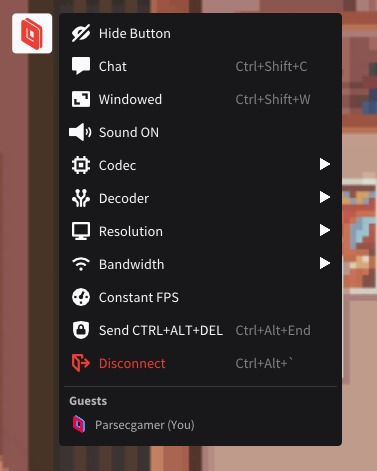Click the Disconnect exit-door icon
377x471 pixels.
(x=81, y=363)
